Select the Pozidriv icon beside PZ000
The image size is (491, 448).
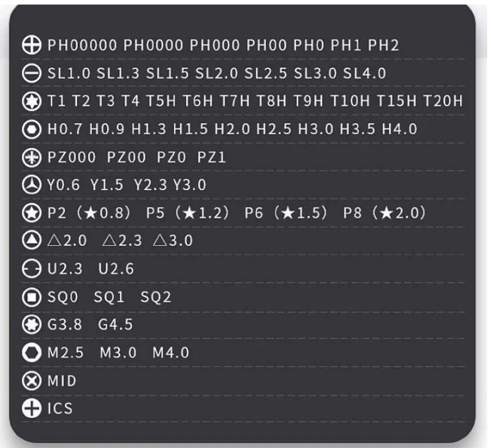tap(32, 157)
